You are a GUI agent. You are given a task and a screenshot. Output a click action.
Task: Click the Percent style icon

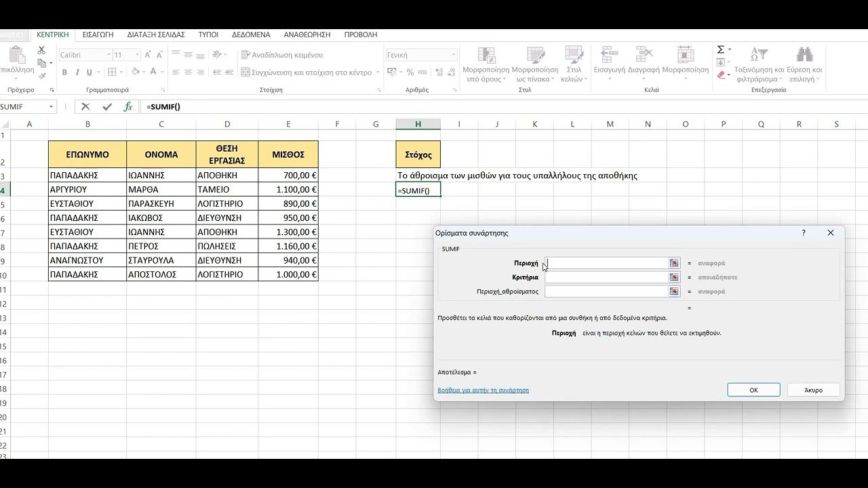410,72
